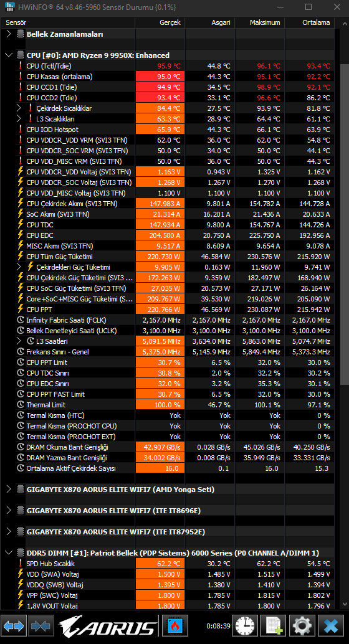
Task: Click the 100.0 % current Thermal Limit value
Action: pos(170,405)
